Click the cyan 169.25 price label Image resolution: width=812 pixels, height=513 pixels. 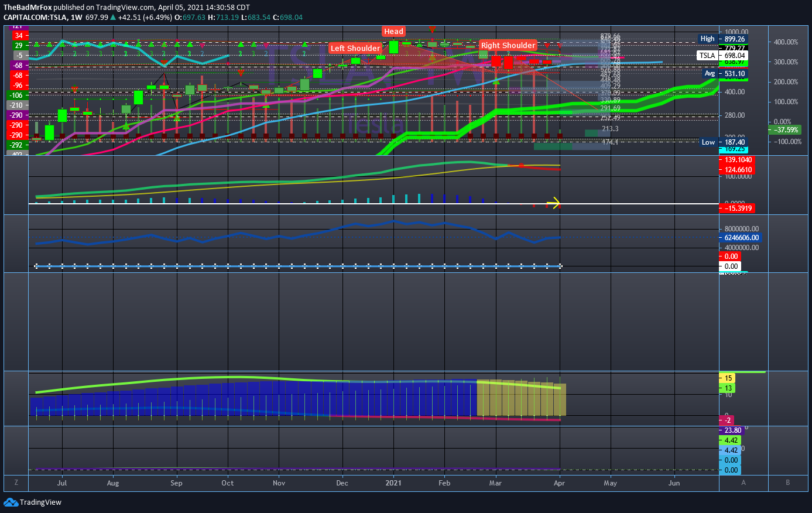click(x=734, y=149)
